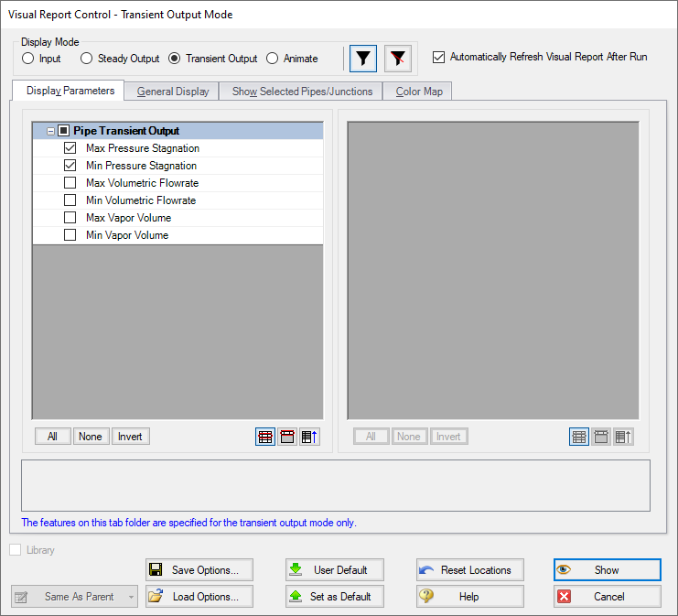This screenshot has height=616, width=678.
Task: Enable Max Volumetric Flowrate
Action: [70, 182]
